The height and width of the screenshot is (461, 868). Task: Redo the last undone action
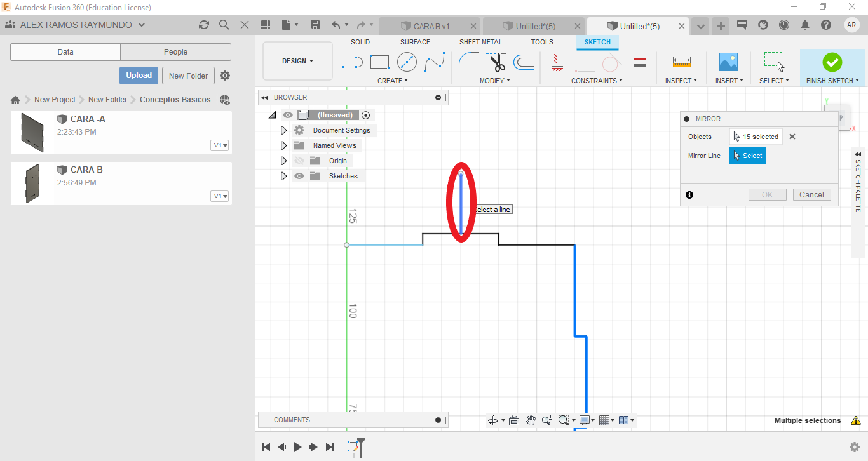coord(362,25)
